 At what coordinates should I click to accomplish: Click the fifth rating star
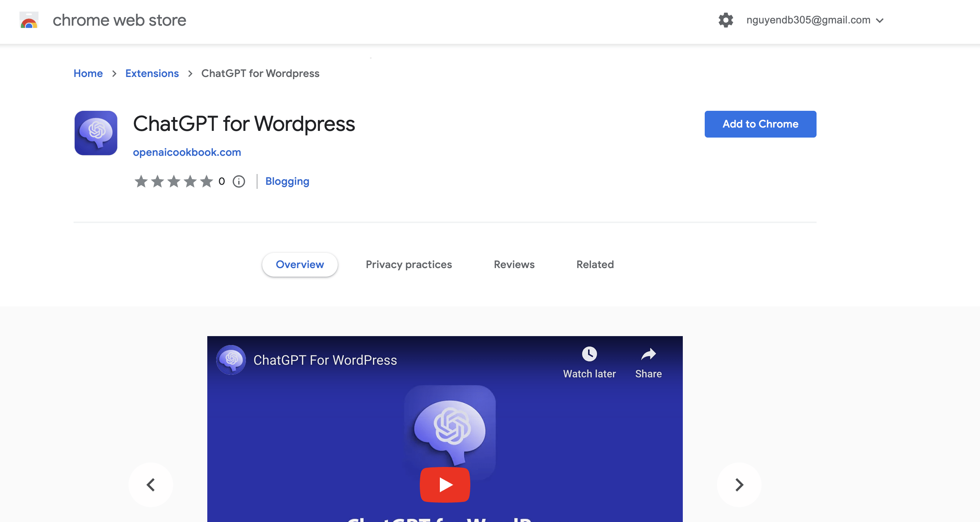[x=207, y=181]
